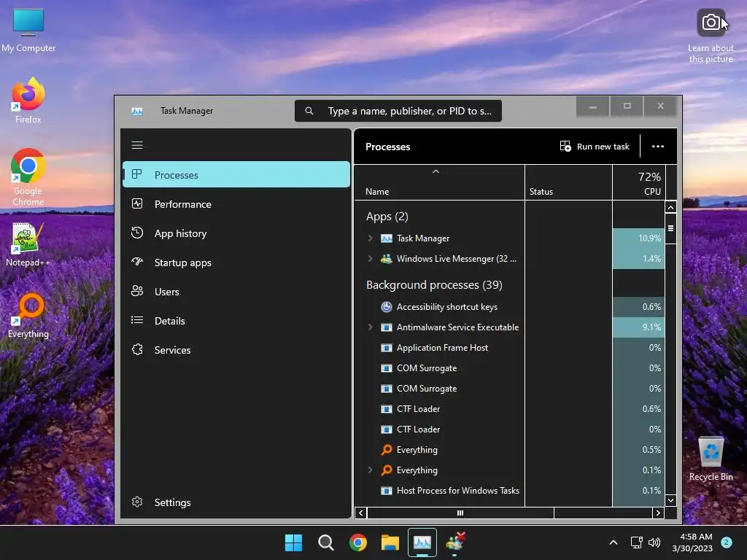
Task: Expand the Windows Live Messenger process group
Action: click(370, 259)
